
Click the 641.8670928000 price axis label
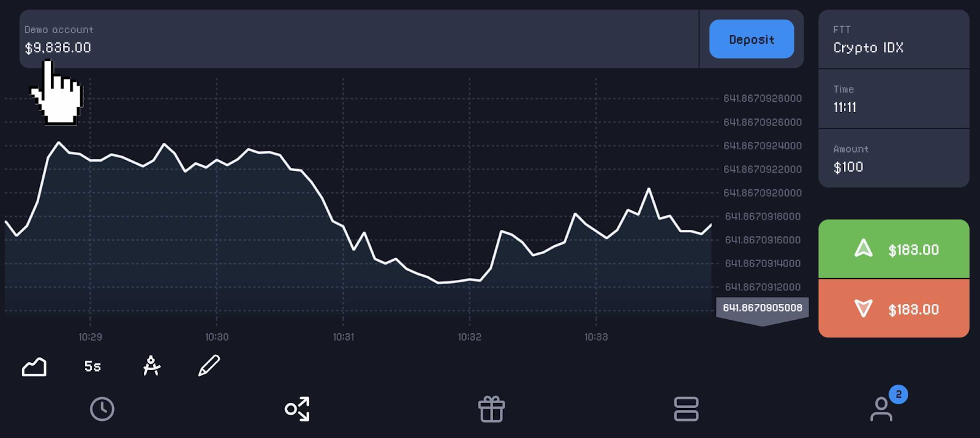(762, 99)
